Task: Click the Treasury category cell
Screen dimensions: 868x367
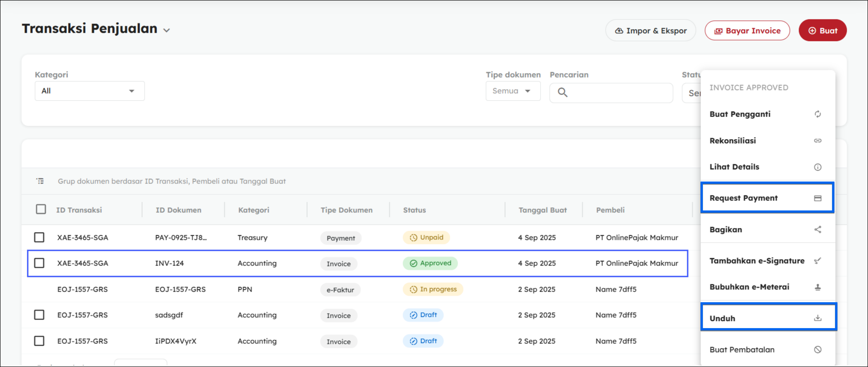Action: click(x=252, y=238)
